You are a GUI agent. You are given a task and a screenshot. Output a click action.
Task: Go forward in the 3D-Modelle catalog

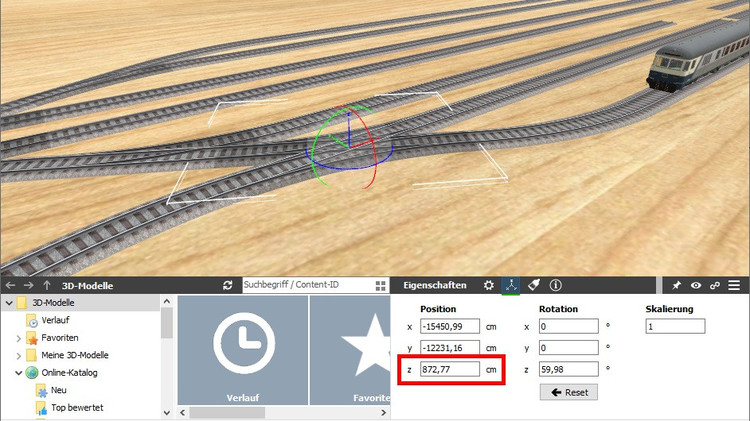29,286
